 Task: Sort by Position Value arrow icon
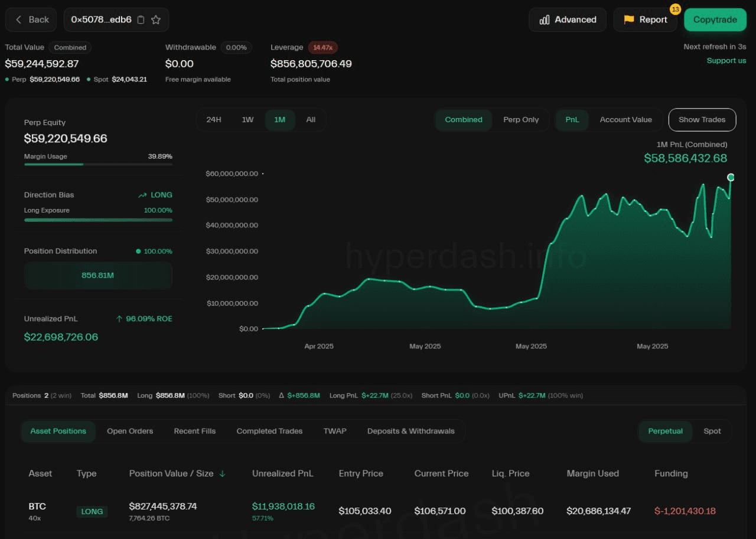click(x=223, y=473)
